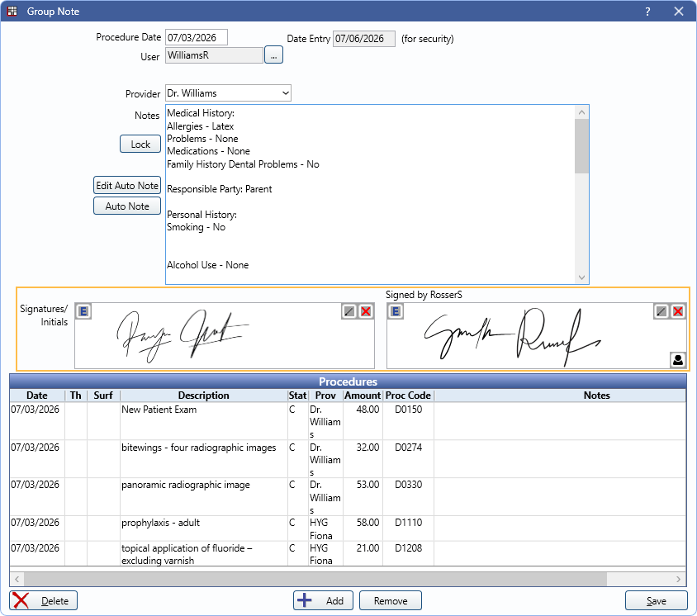Image resolution: width=697 pixels, height=616 pixels.
Task: Save the group note
Action: click(656, 601)
